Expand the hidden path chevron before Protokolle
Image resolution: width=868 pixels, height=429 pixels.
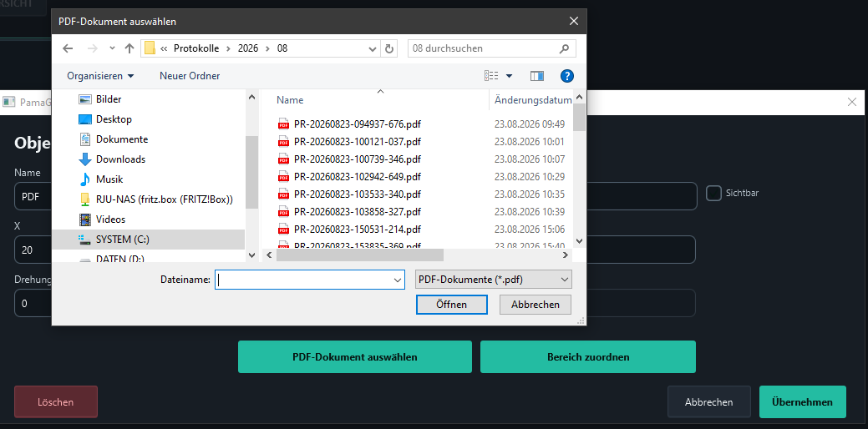coord(164,48)
